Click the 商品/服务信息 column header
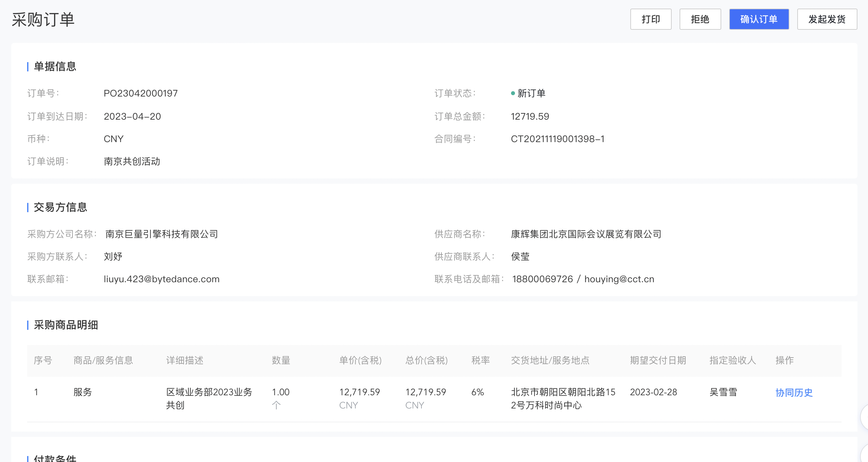 [x=103, y=360]
